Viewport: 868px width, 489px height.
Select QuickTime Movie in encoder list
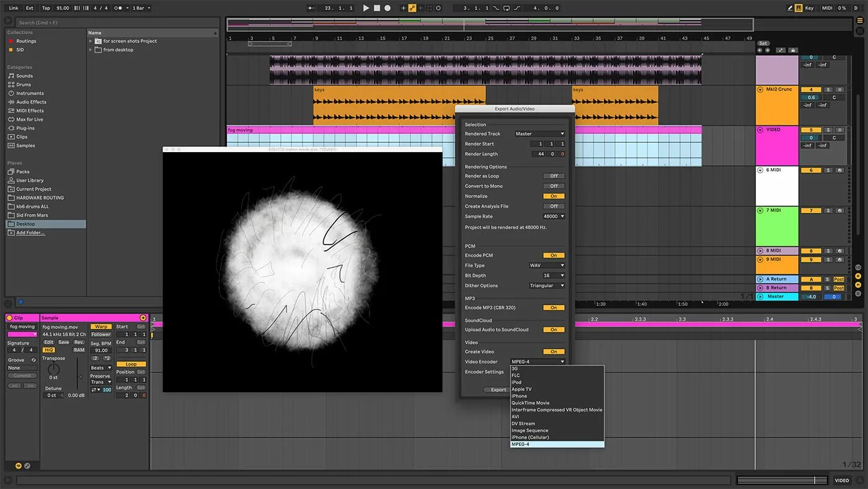(x=557, y=403)
